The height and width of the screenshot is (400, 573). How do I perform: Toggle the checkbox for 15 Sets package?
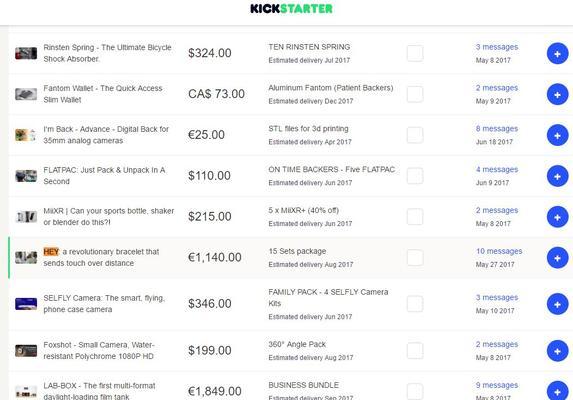click(415, 258)
